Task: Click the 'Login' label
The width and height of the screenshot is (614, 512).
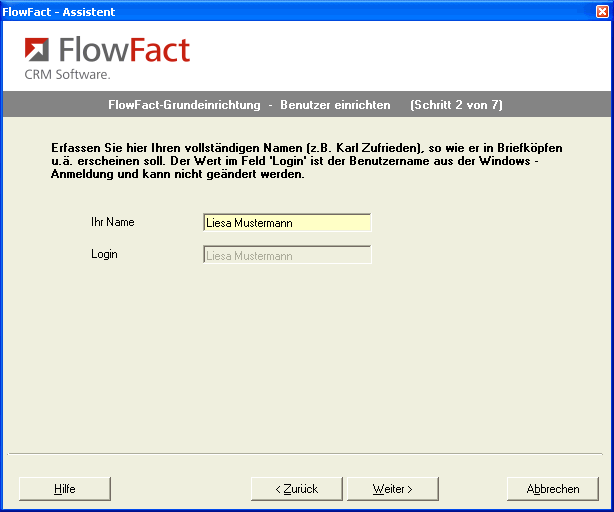Action: [x=104, y=254]
